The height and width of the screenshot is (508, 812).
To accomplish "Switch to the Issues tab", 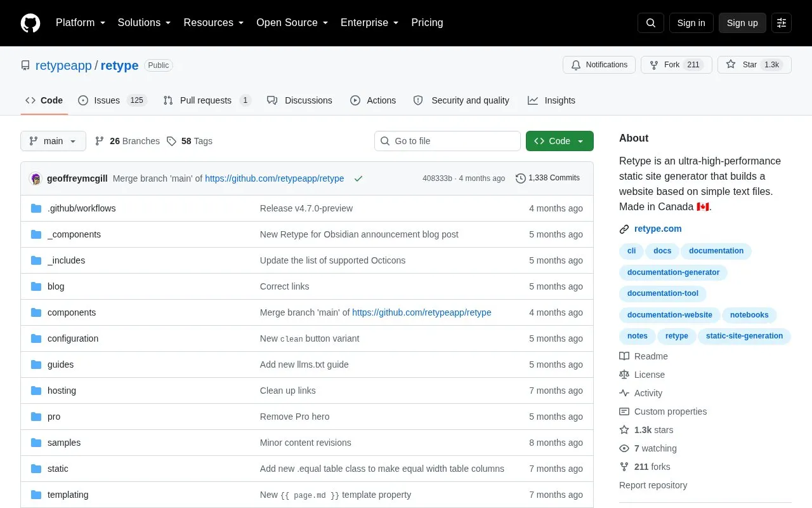I will tap(112, 100).
